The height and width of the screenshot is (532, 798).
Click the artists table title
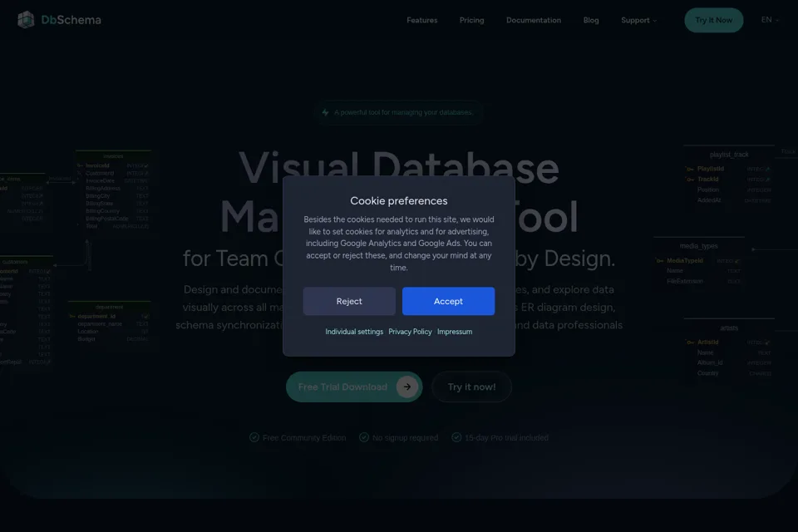[729, 328]
